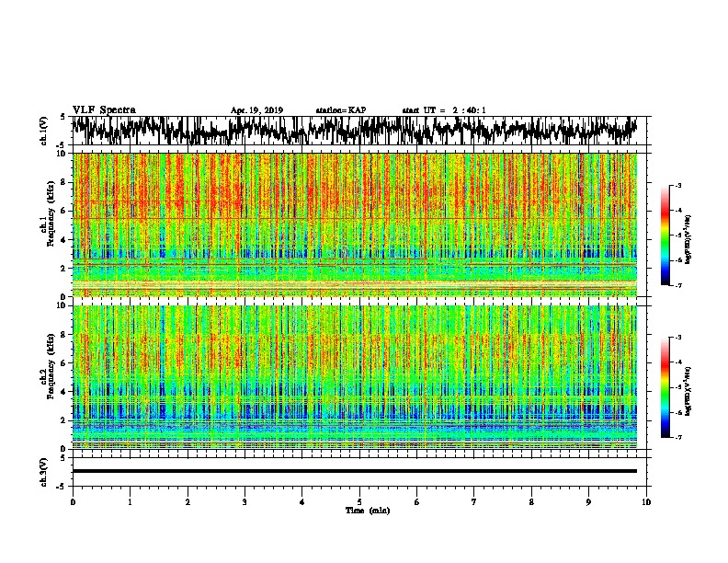Click the "station=KAP" label
The image size is (728, 563).
[x=341, y=110]
